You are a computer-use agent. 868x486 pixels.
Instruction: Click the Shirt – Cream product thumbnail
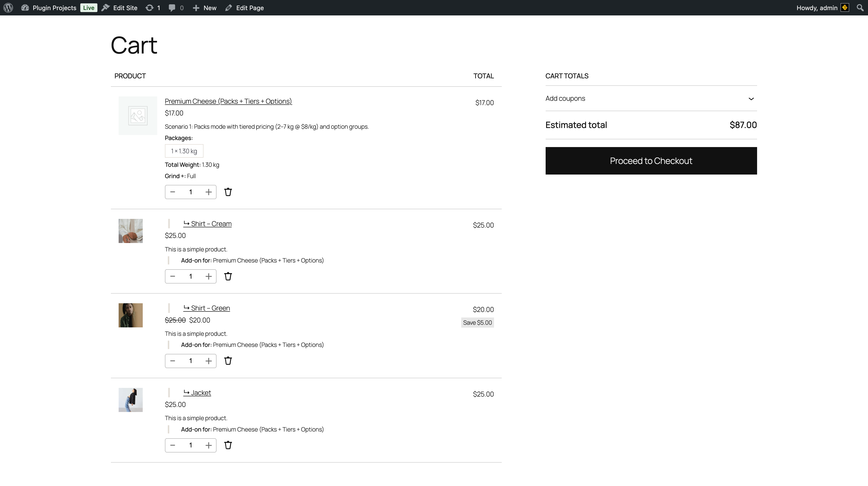pos(130,231)
